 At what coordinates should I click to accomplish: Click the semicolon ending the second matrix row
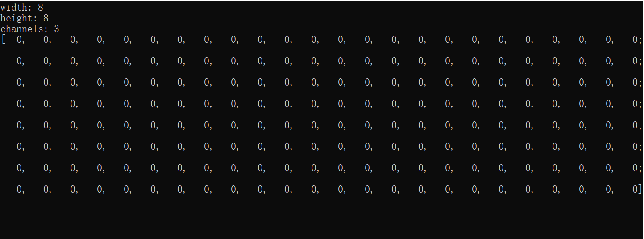[x=640, y=62]
